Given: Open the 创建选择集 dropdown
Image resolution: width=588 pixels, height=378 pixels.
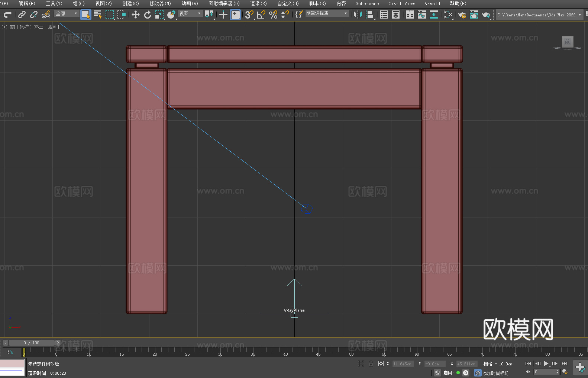Looking at the screenshot, I should pyautogui.click(x=327, y=13).
